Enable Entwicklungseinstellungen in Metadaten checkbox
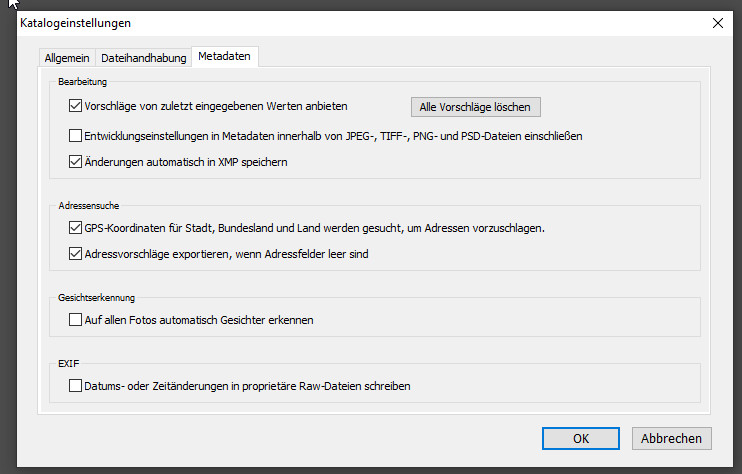The height and width of the screenshot is (474, 742). [x=75, y=136]
